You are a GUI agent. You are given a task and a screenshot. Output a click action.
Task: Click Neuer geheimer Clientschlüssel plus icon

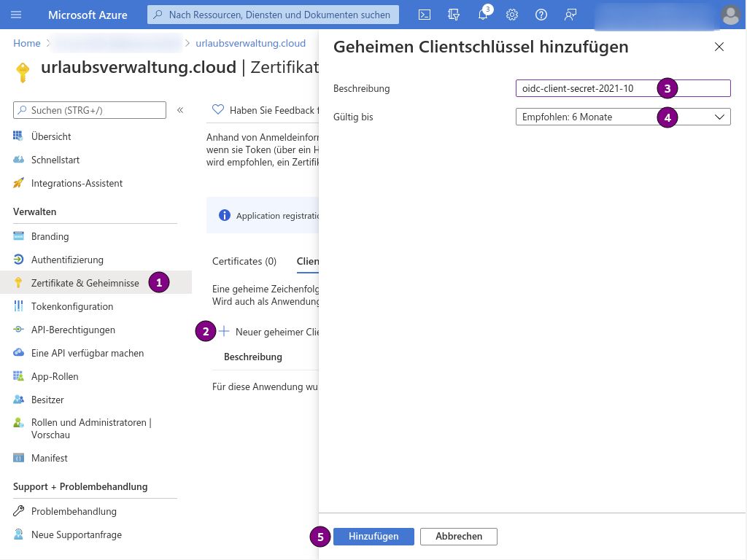[x=224, y=332]
